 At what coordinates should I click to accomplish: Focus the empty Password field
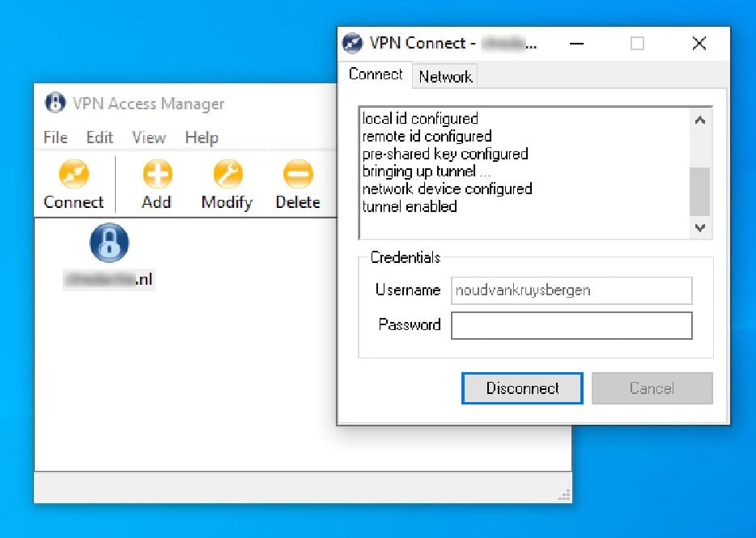point(571,325)
